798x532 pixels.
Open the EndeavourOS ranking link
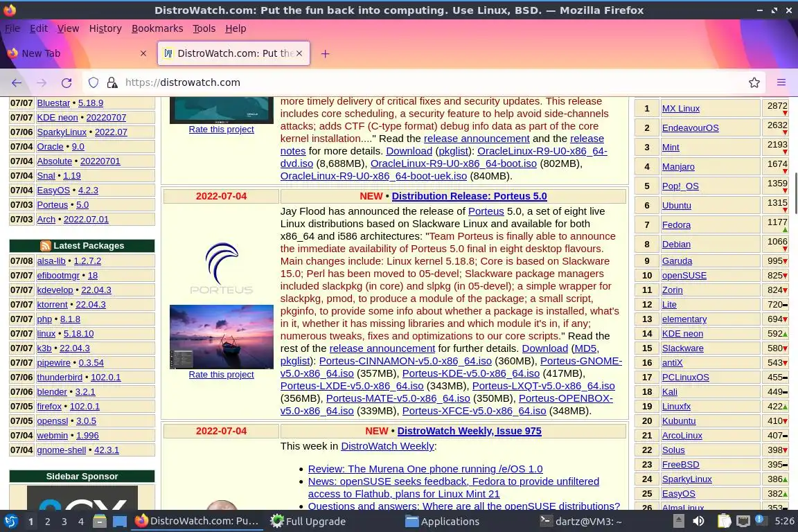(690, 127)
